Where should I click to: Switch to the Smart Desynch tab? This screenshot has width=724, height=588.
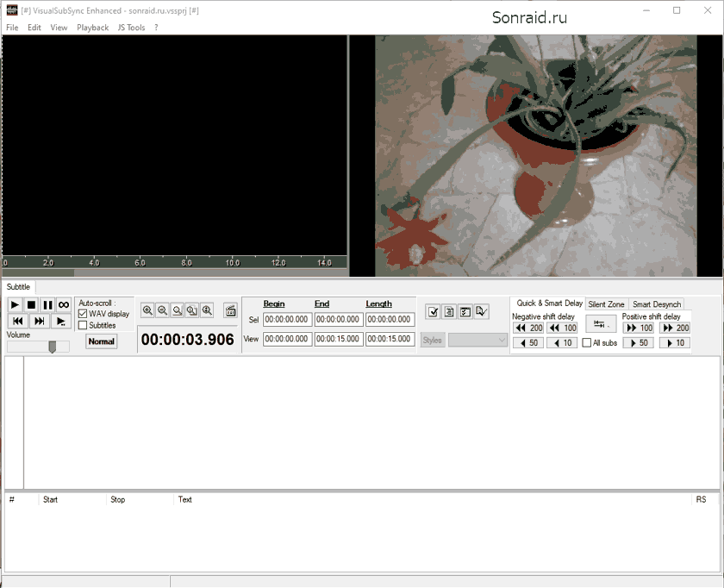tap(657, 304)
